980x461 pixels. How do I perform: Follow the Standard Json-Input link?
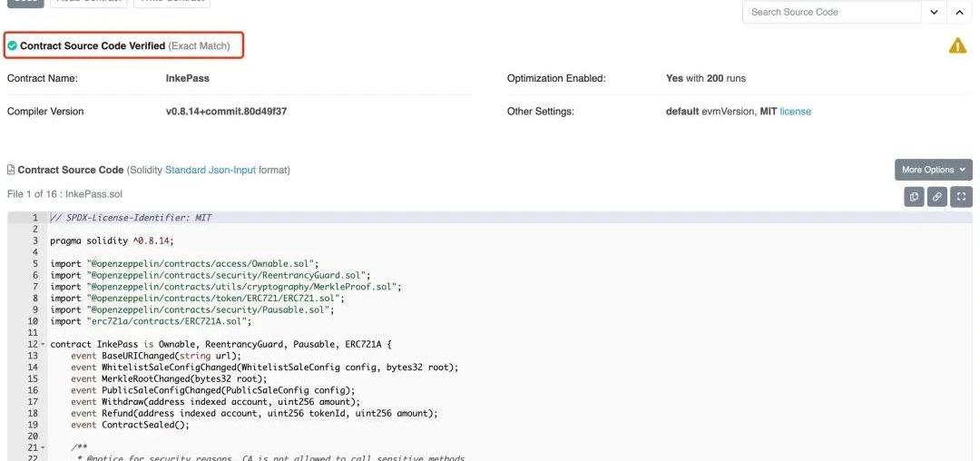(210, 170)
